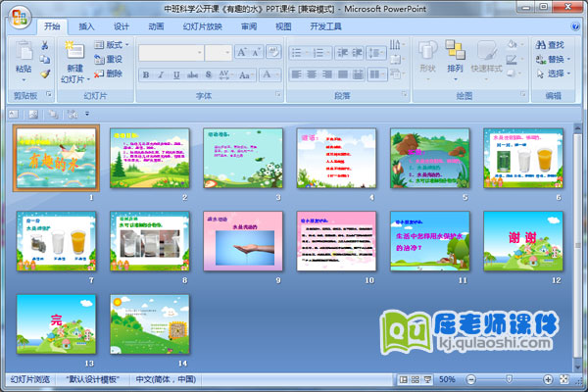Click the Fit Slide to Window icon
The image size is (588, 392).
coord(564,379)
